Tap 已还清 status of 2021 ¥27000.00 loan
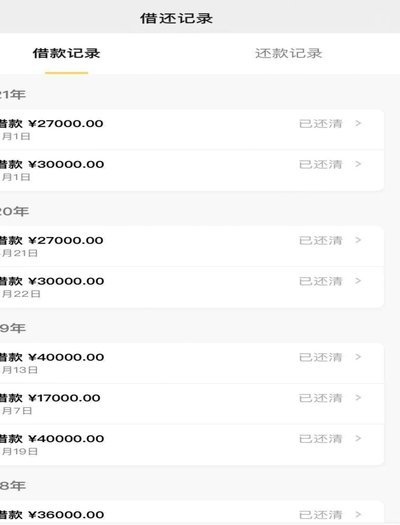 click(x=320, y=124)
